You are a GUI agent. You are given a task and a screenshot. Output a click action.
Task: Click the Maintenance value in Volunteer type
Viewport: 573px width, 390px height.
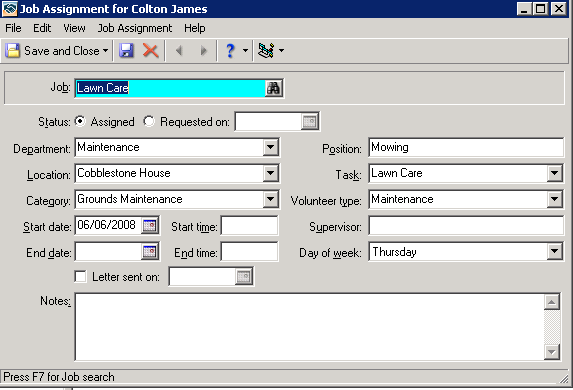pos(402,199)
